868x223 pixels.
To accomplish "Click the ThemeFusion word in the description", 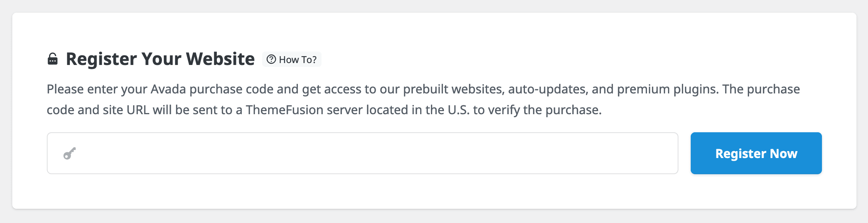I will [285, 110].
